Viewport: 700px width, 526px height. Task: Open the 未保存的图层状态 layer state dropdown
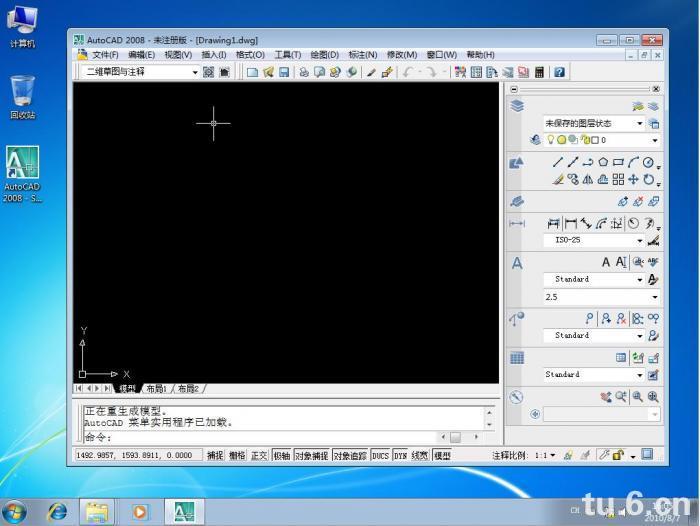click(640, 123)
